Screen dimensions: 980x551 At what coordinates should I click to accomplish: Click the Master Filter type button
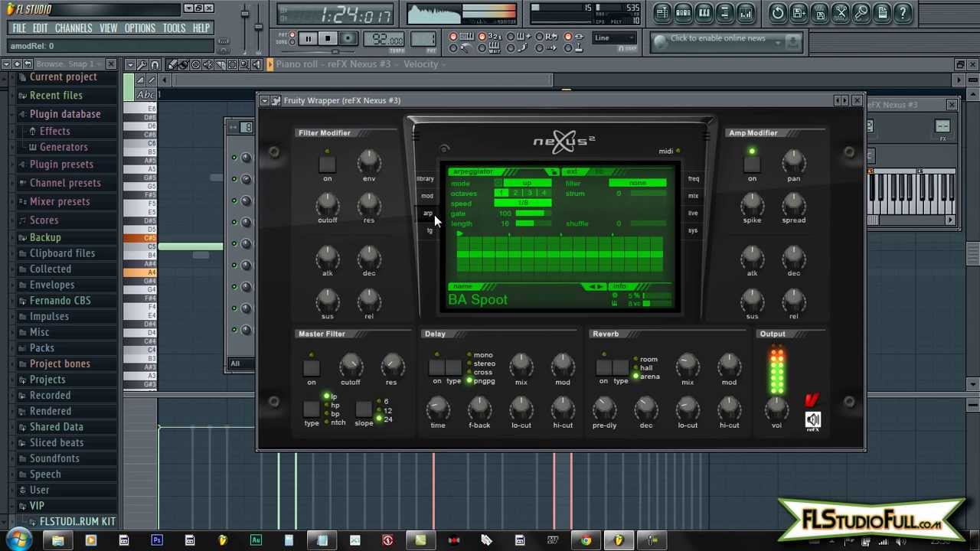click(311, 410)
